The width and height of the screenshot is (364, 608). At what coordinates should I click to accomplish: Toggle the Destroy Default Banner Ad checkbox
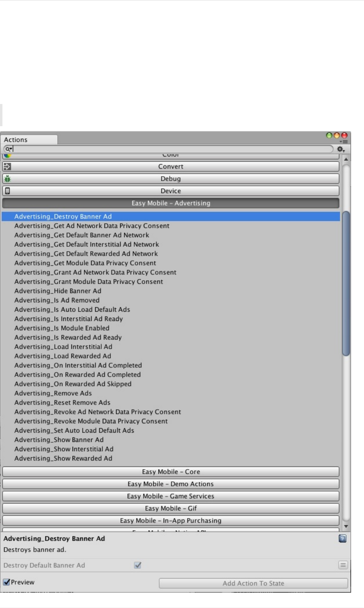137,565
